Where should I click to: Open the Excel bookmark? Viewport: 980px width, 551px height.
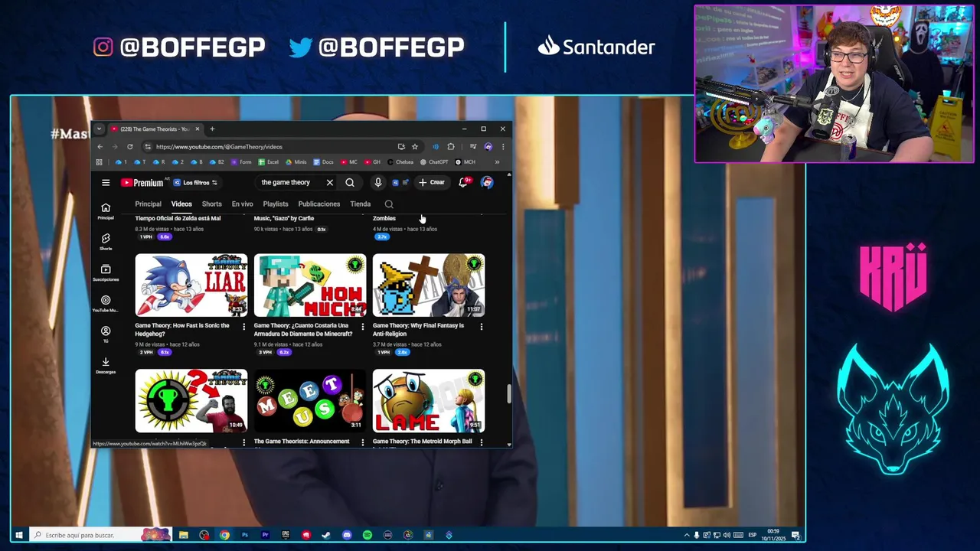coord(268,162)
